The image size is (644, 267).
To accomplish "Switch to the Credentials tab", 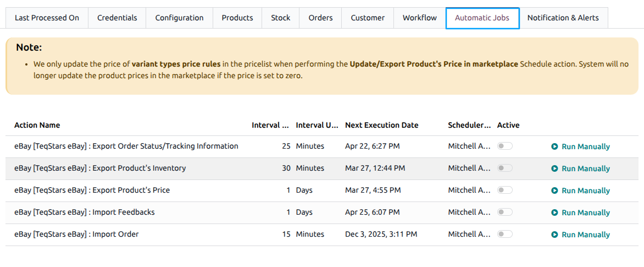I will pyautogui.click(x=117, y=18).
